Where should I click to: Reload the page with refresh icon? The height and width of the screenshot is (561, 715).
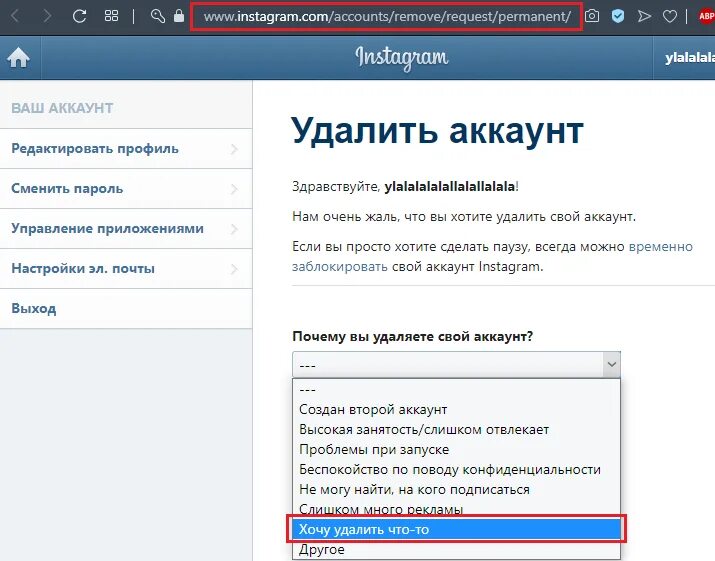[79, 16]
